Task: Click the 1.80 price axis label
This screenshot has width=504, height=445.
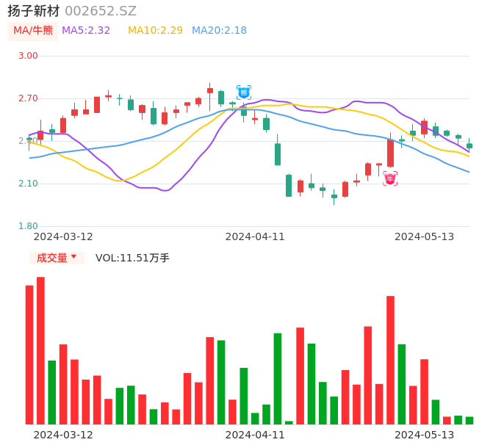Action: (28, 226)
